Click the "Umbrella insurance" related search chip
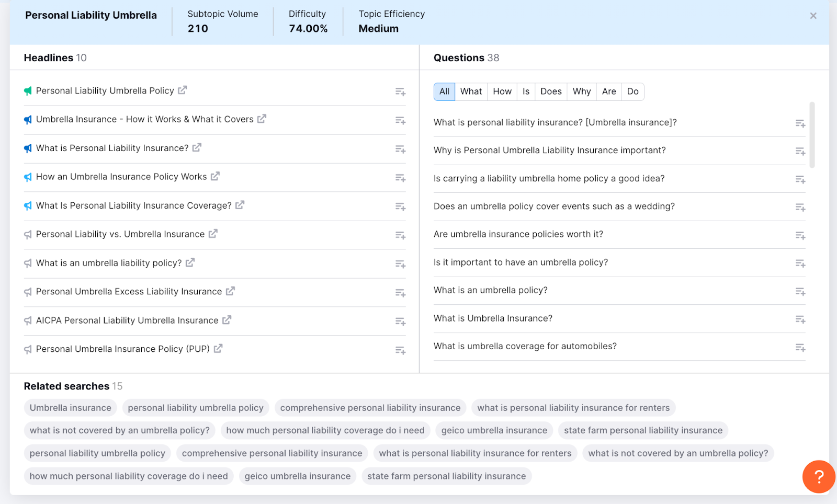 [70, 407]
